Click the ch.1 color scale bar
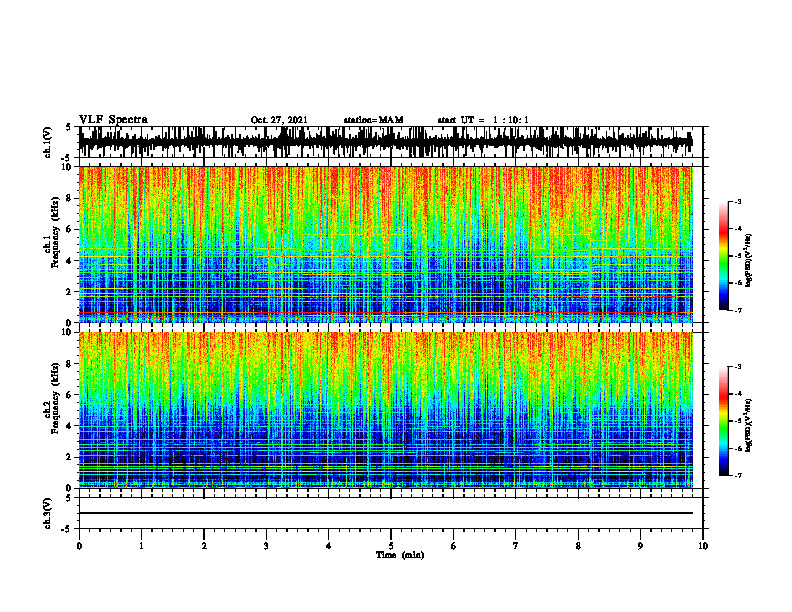 (x=724, y=256)
